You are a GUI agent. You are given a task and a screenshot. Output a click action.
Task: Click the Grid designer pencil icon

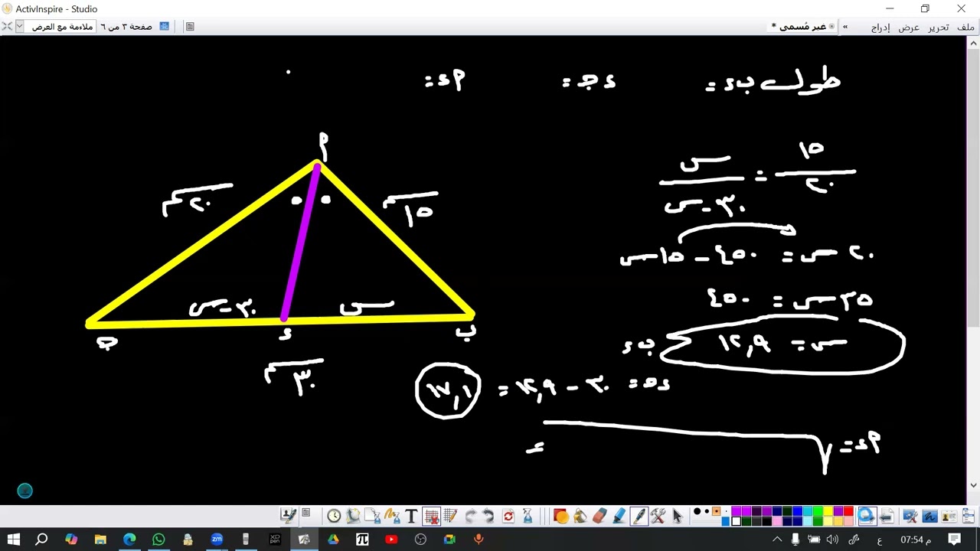tap(451, 516)
